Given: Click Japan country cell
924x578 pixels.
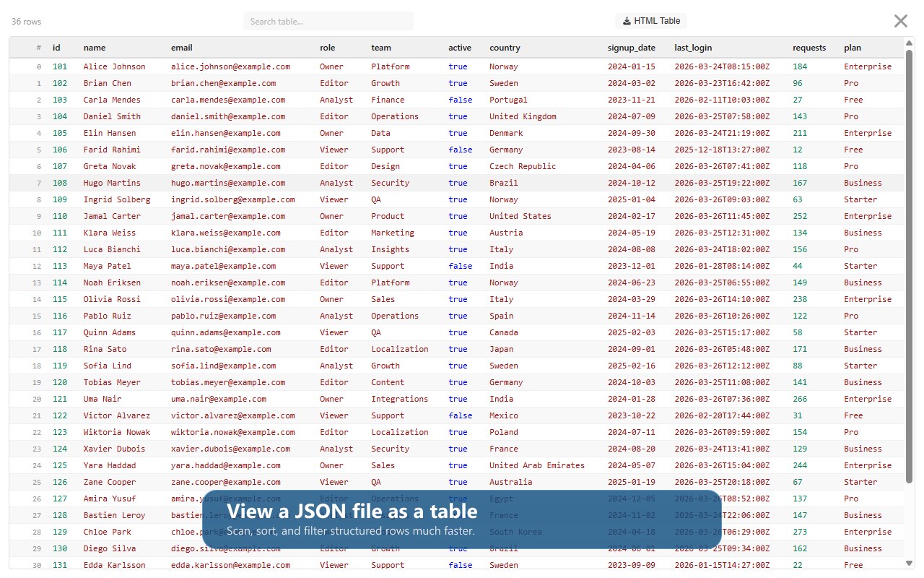Looking at the screenshot, I should tap(501, 349).
